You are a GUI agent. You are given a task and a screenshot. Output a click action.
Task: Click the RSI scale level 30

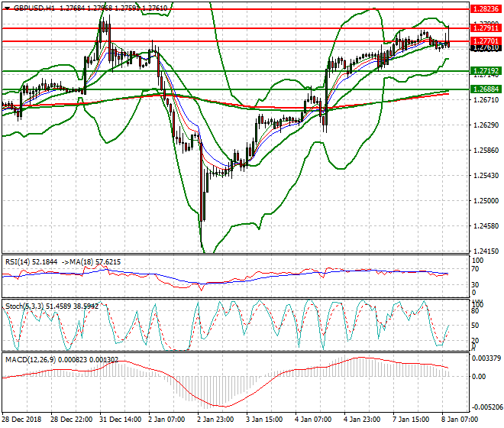coord(475,285)
